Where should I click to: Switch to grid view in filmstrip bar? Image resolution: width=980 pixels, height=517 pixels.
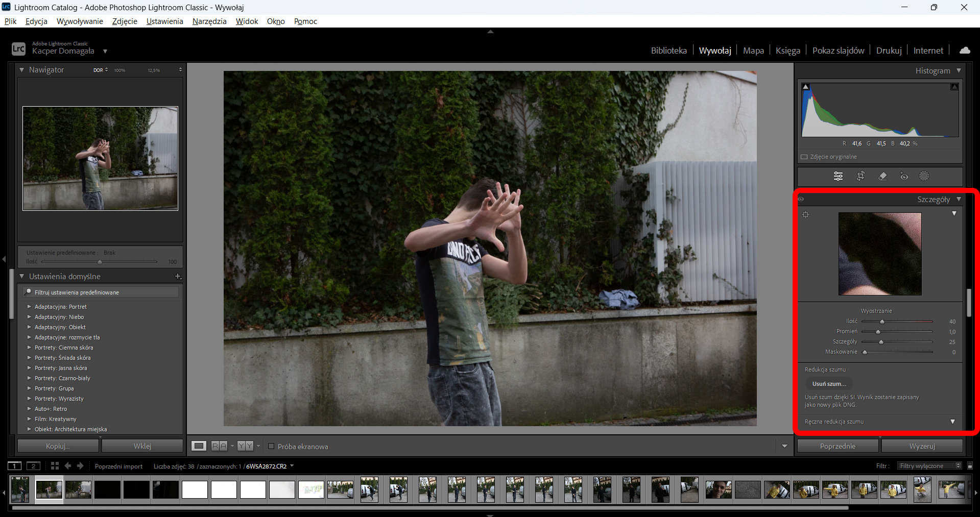tap(55, 465)
